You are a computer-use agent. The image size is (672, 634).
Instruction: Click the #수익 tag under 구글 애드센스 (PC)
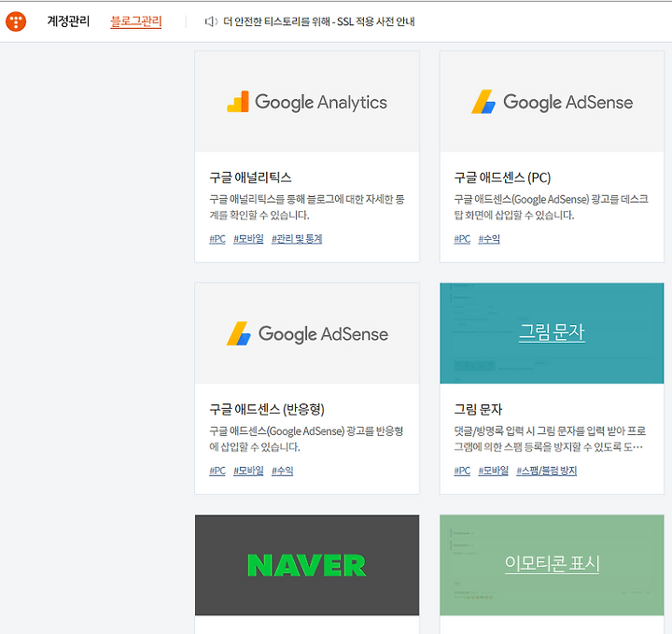point(489,239)
